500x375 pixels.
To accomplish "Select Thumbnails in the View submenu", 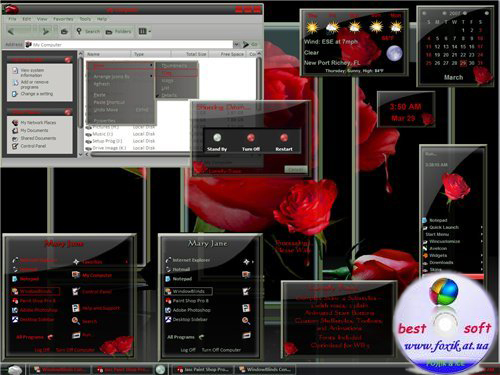I will point(177,66).
